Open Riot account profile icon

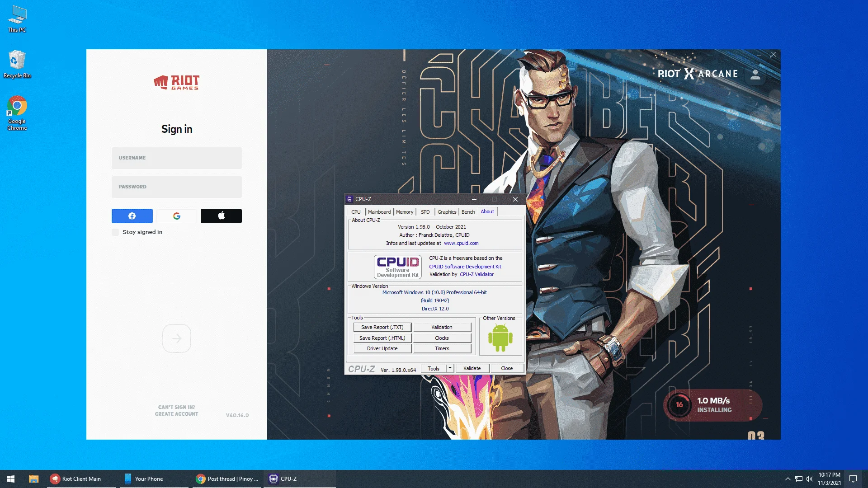click(x=755, y=74)
